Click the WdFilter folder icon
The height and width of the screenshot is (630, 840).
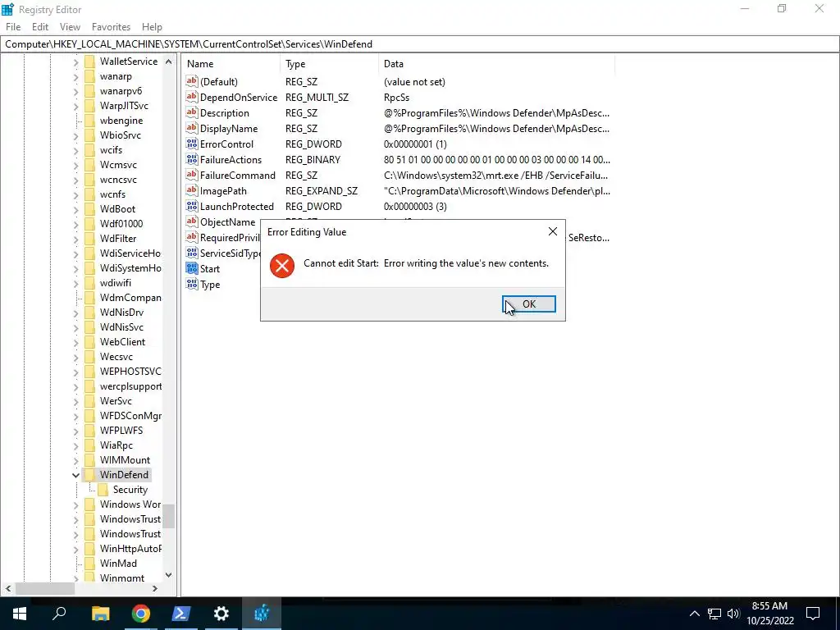tap(90, 239)
